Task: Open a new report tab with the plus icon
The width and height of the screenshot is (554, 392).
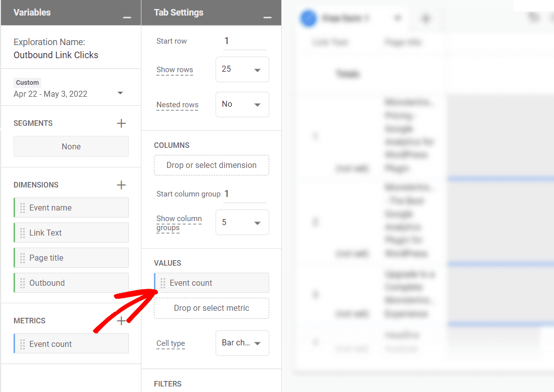Action: point(426,19)
